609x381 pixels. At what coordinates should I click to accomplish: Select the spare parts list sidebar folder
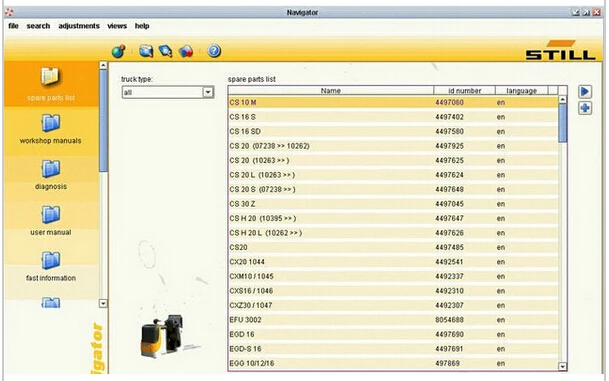tap(50, 84)
